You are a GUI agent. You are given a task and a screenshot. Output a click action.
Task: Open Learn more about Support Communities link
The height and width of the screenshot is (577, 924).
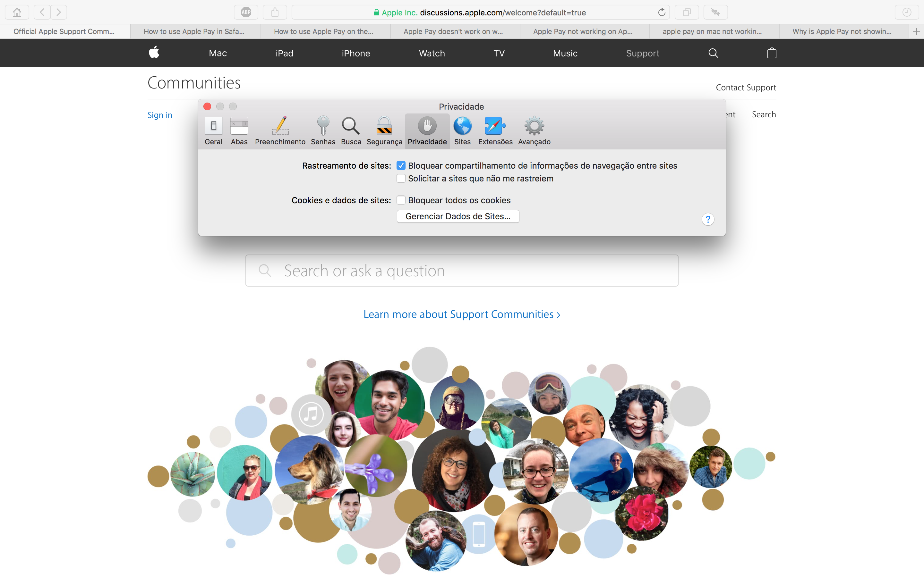tap(462, 314)
